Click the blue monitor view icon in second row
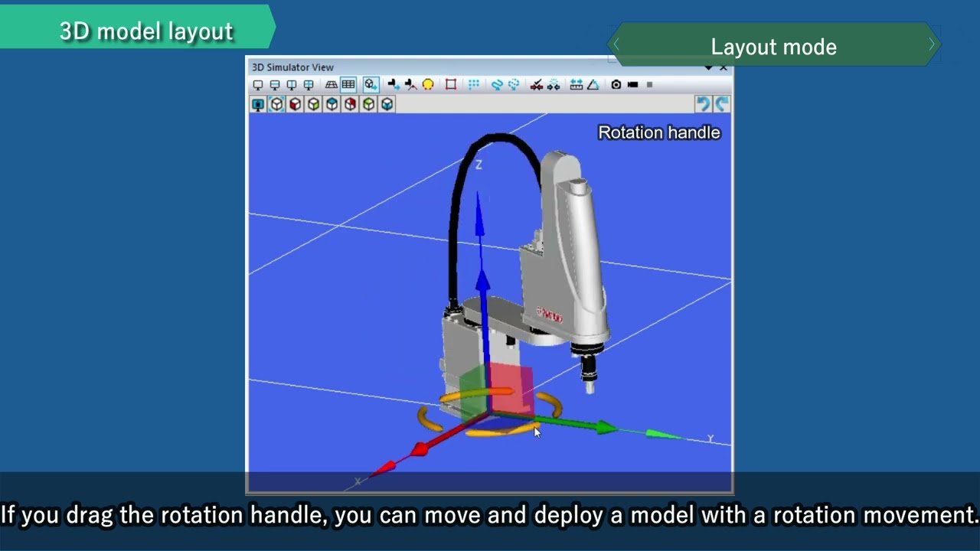 coord(258,104)
